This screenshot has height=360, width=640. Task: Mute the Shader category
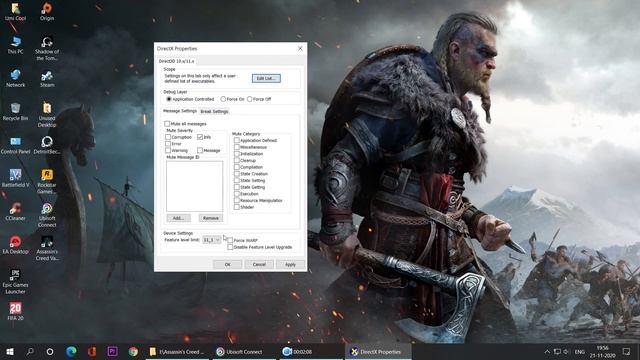click(237, 207)
